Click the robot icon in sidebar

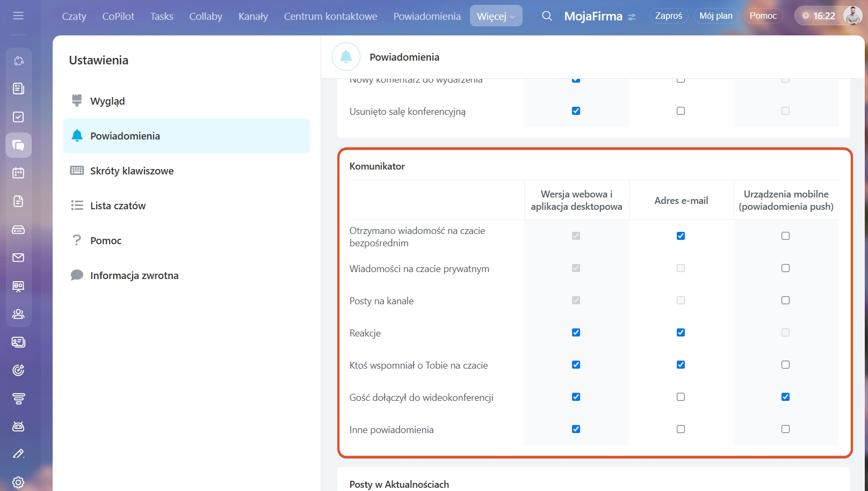[x=18, y=427]
